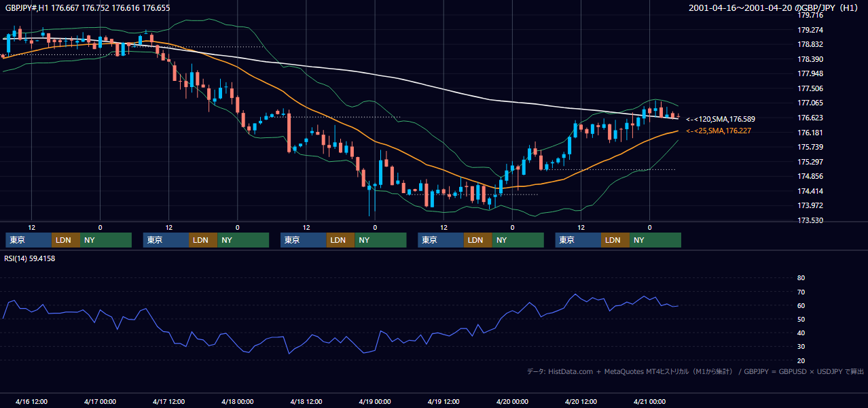Click price axis value 176.181
Viewport: 868px width, 408px height.
click(810, 133)
